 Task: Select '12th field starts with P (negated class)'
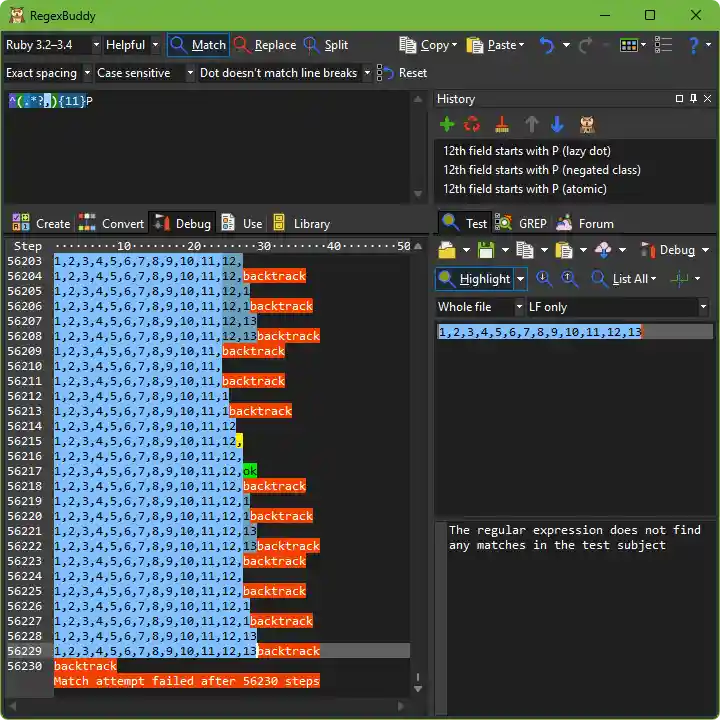click(x=541, y=170)
